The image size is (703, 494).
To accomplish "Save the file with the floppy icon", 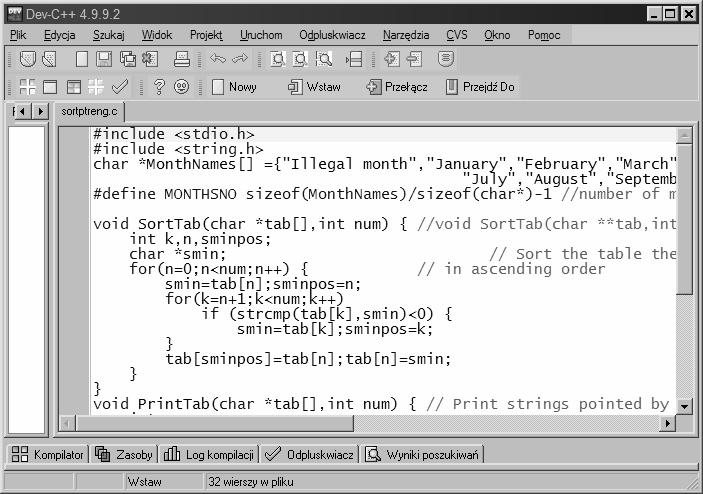I will point(104,59).
